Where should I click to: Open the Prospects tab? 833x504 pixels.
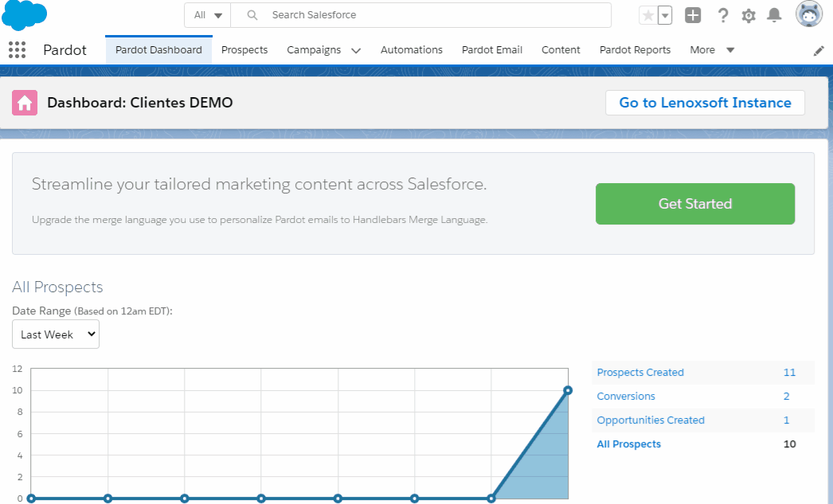(244, 50)
